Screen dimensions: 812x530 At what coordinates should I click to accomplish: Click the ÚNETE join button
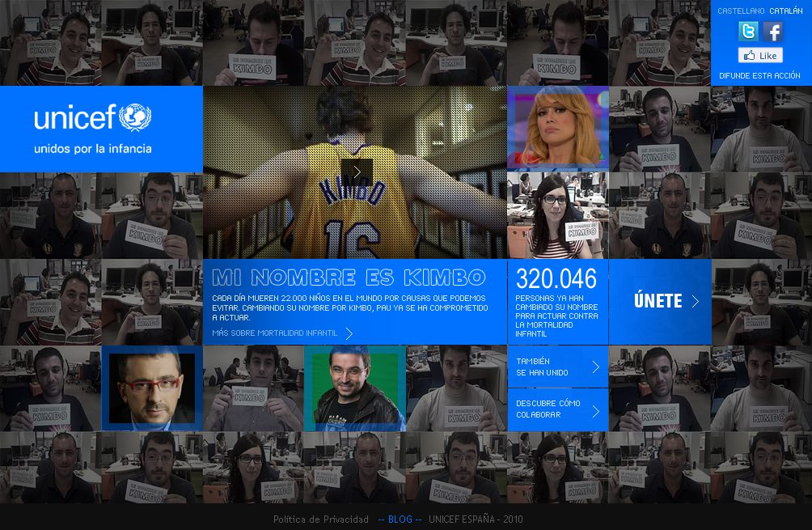pos(658,301)
